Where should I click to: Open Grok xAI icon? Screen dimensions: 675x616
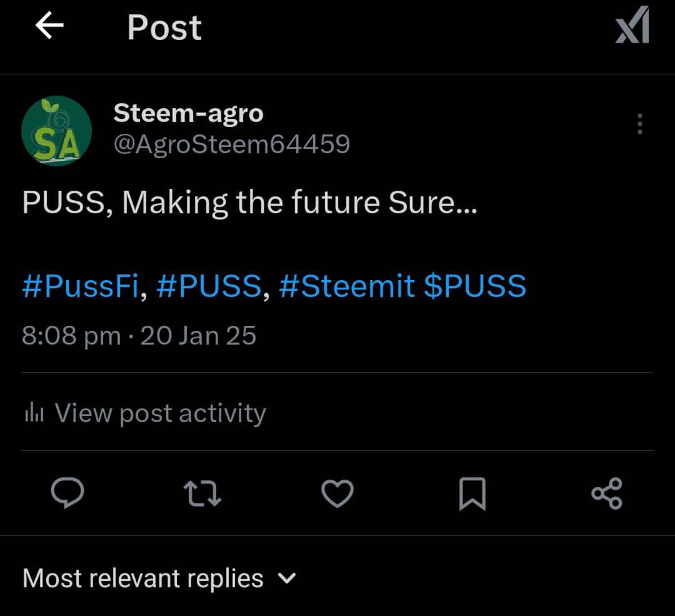coord(632,26)
